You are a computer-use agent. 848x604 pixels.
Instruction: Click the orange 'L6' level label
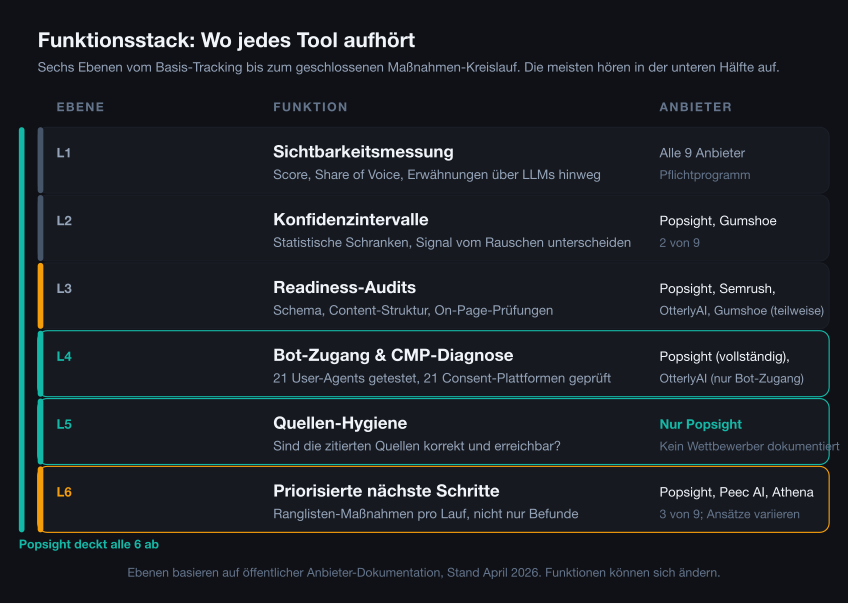(x=64, y=492)
